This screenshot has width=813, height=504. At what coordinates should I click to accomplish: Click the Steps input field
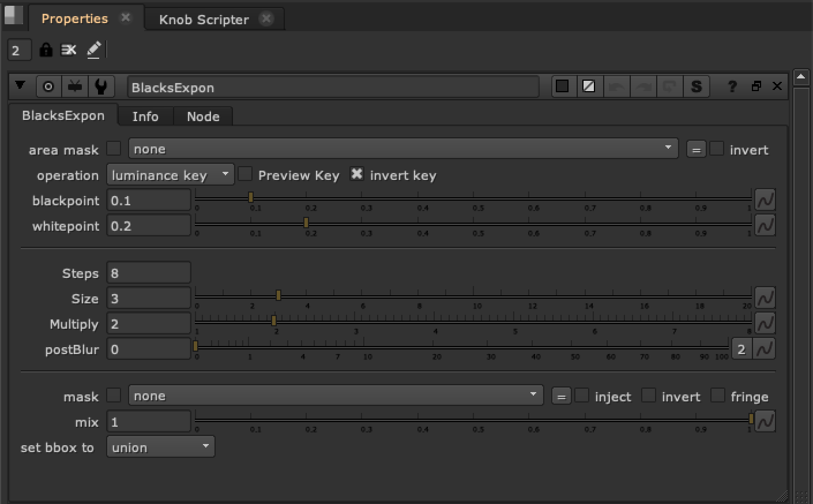[149, 273]
